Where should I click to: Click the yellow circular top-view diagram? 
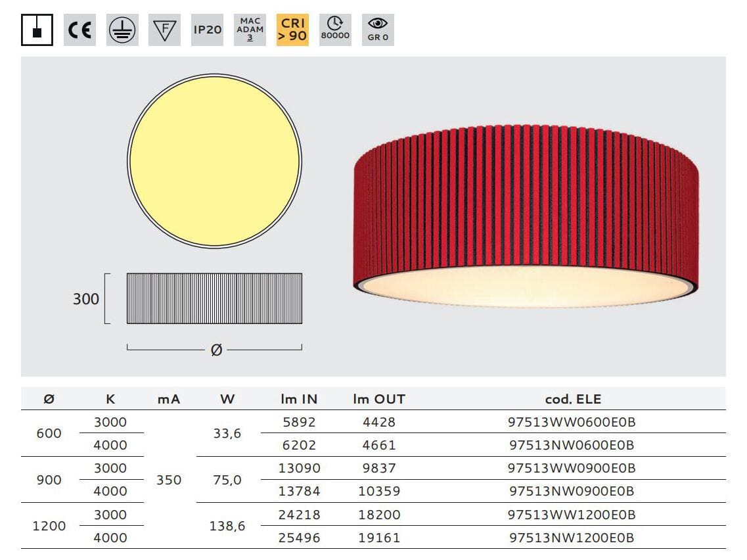(214, 161)
